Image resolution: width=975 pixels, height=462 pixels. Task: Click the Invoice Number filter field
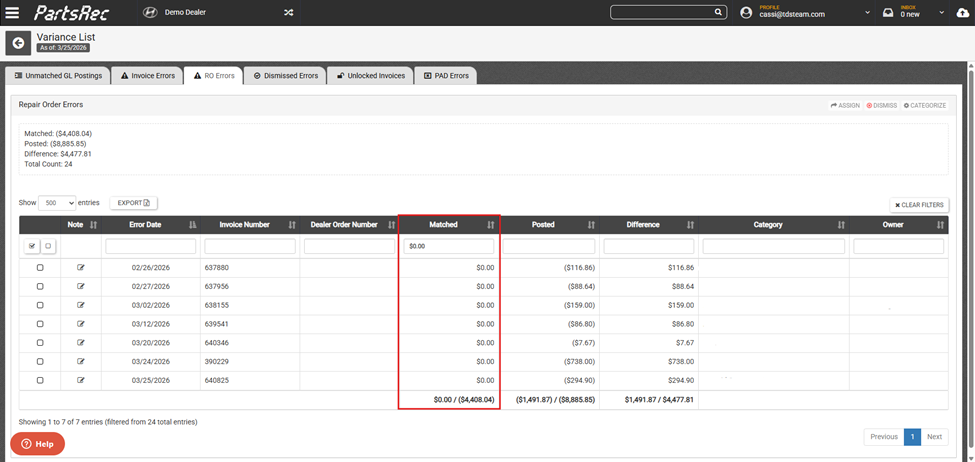coord(250,246)
